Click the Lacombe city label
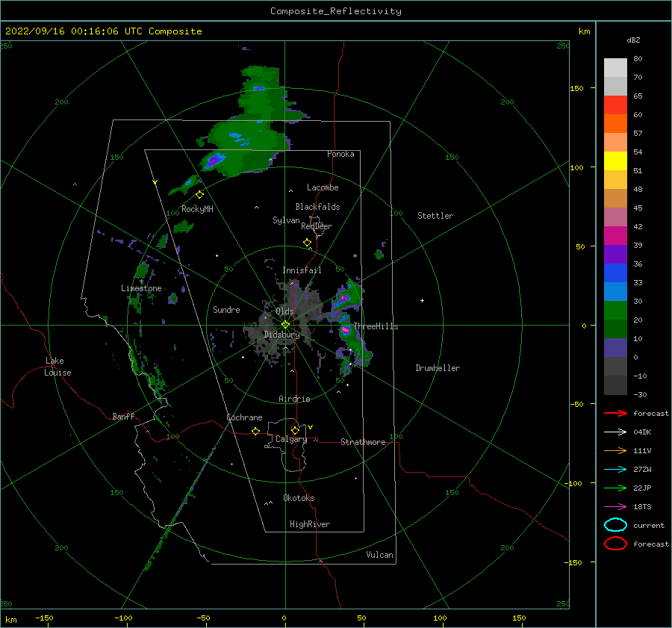The image size is (672, 628). [x=323, y=187]
